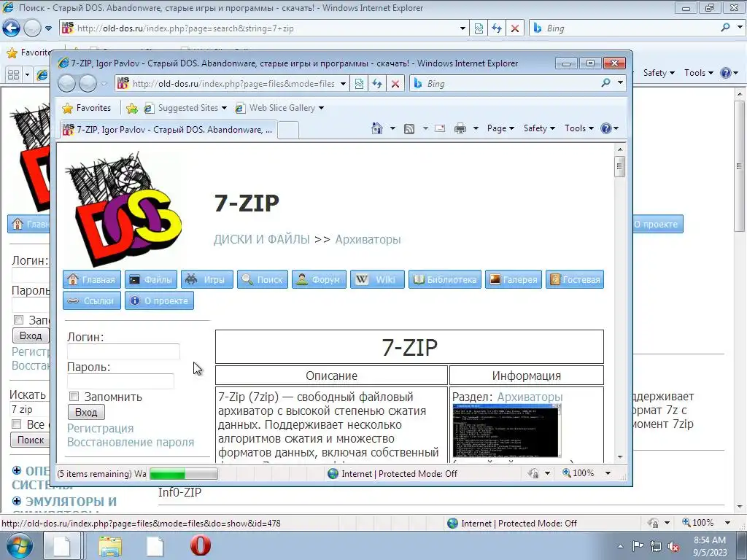Click Refresh icon in front window address bar

pyautogui.click(x=377, y=84)
